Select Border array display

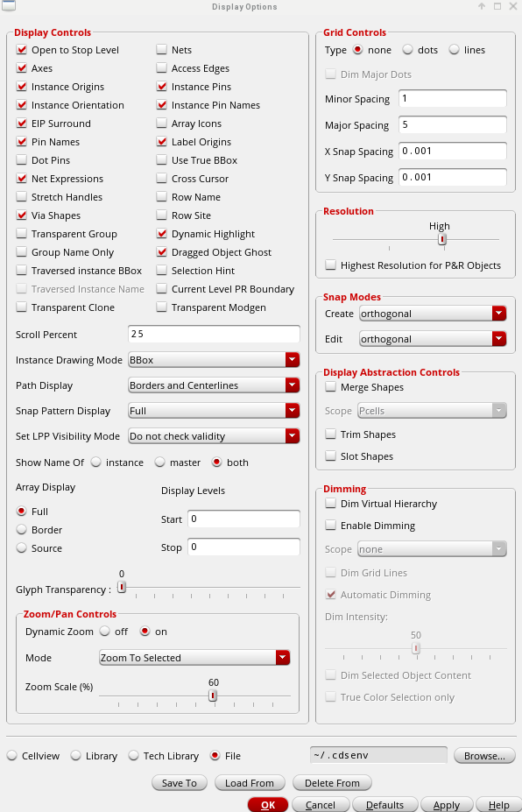tap(21, 530)
